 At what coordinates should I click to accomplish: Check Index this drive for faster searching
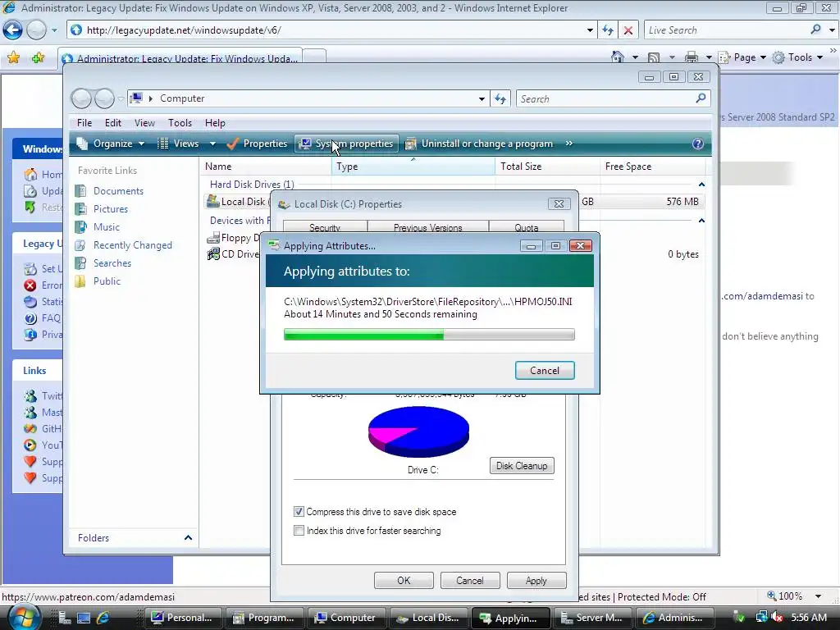(299, 531)
